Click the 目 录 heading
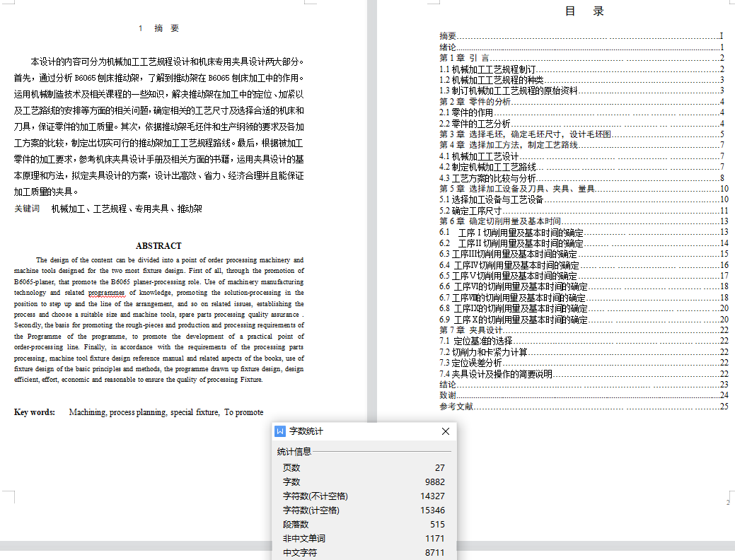The image size is (735, 560). tap(584, 11)
